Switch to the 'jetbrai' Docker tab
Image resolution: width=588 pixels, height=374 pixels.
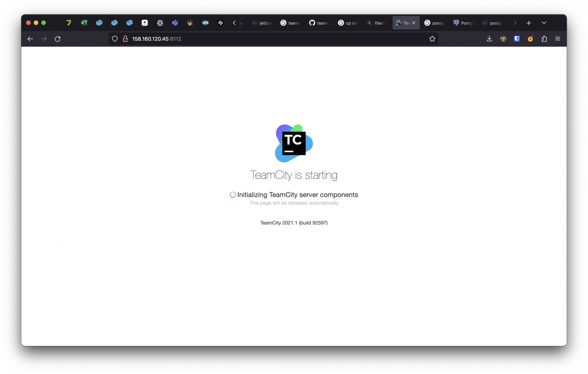coord(262,23)
